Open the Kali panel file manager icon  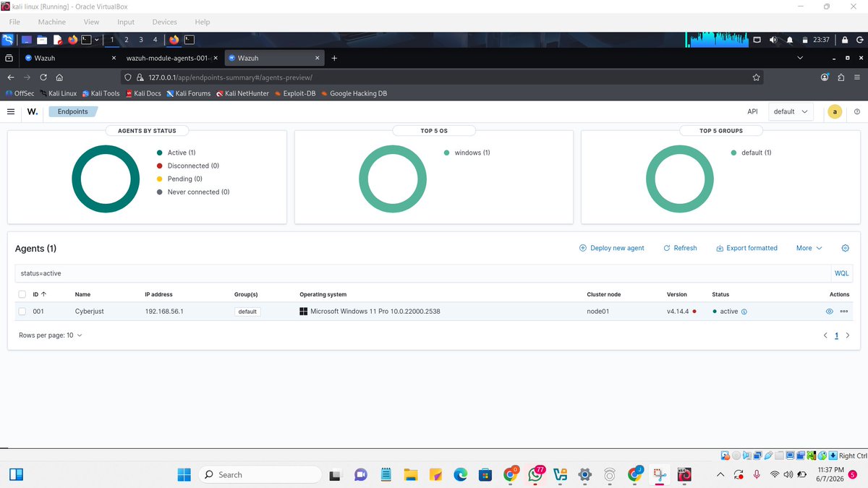point(42,40)
